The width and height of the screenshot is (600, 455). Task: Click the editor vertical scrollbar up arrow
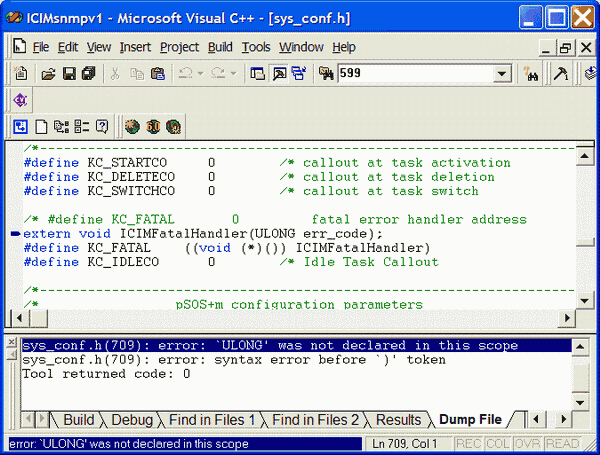[x=584, y=156]
